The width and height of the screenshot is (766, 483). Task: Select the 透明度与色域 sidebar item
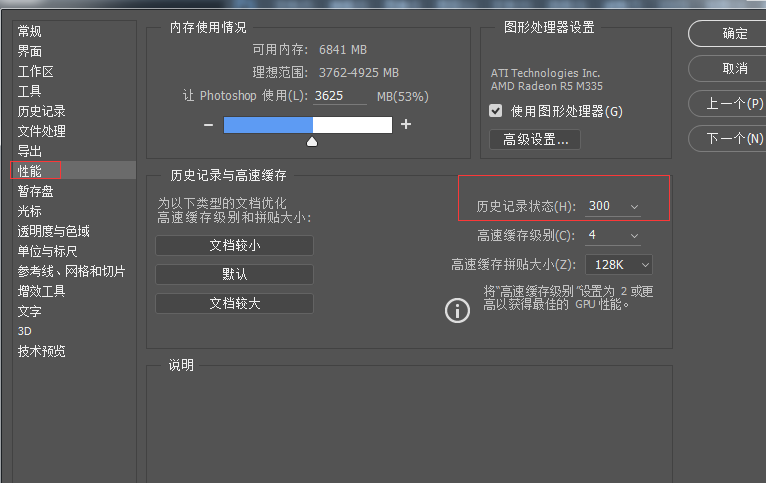(54, 231)
